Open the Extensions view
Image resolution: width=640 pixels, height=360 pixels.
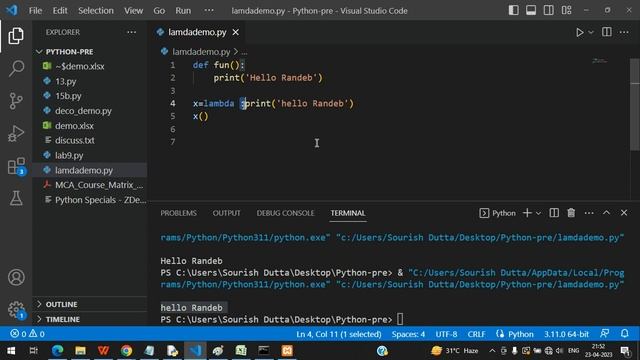pyautogui.click(x=16, y=166)
